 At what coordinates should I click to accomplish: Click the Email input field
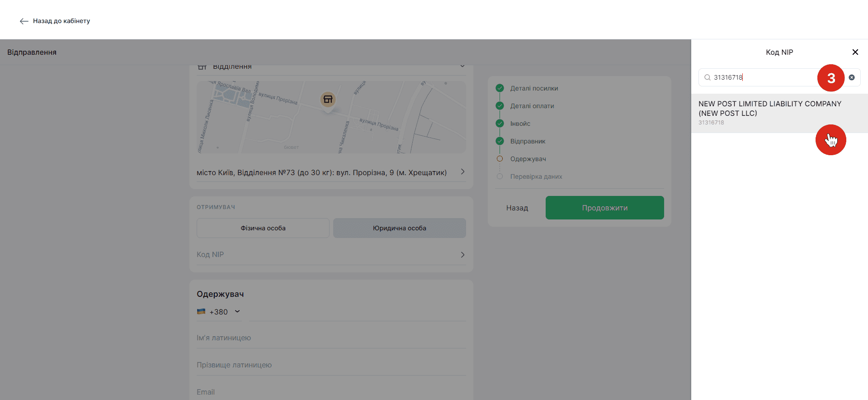(331, 392)
